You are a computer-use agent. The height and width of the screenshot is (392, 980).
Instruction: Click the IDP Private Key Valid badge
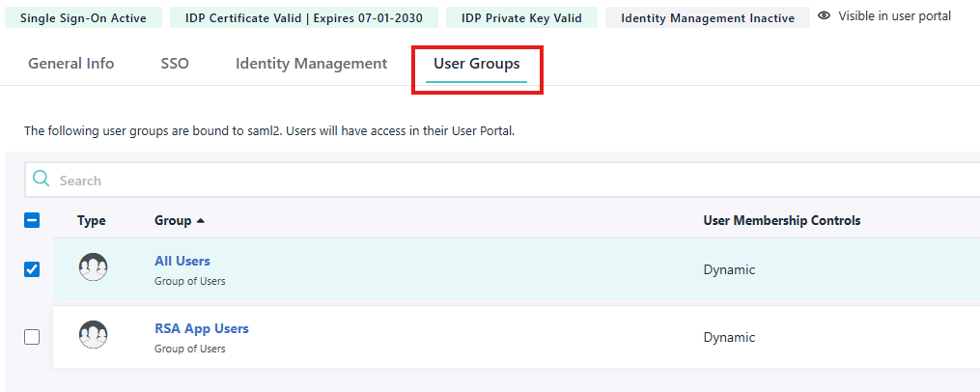pos(521,17)
